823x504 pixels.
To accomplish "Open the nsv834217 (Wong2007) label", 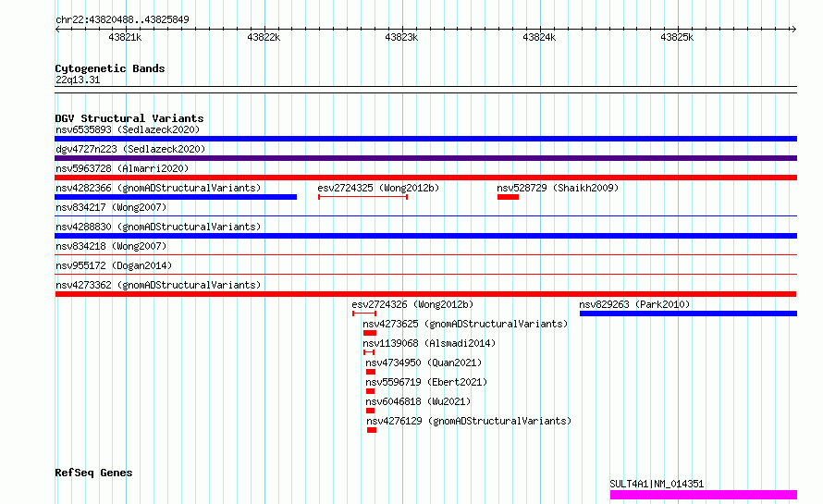I will (111, 207).
